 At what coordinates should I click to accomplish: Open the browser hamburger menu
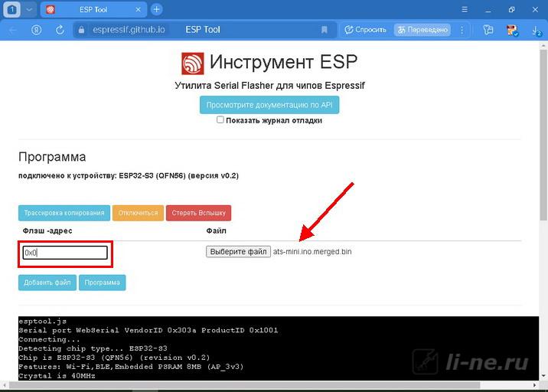coord(465,9)
